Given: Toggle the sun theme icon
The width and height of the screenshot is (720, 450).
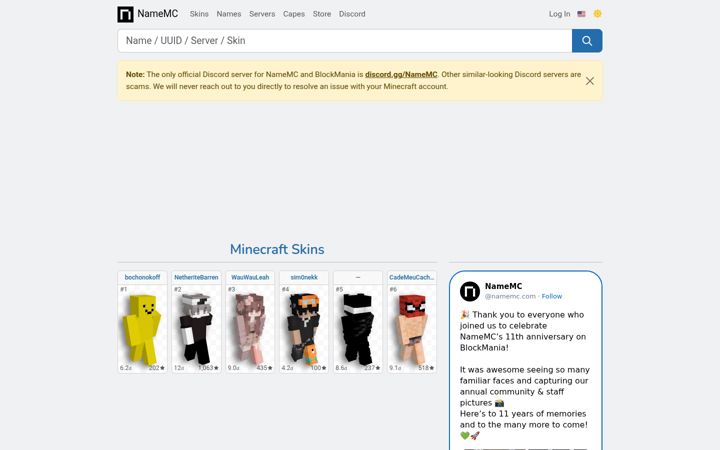Looking at the screenshot, I should pyautogui.click(x=597, y=14).
